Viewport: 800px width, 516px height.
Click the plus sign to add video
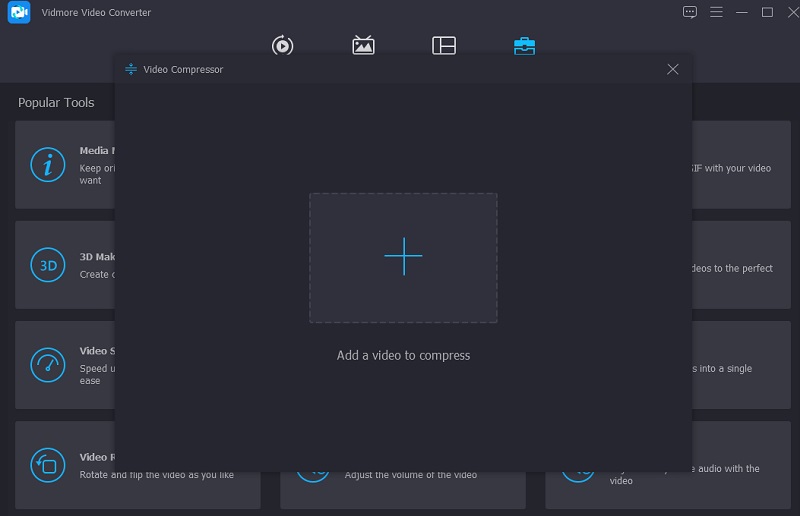tap(403, 257)
